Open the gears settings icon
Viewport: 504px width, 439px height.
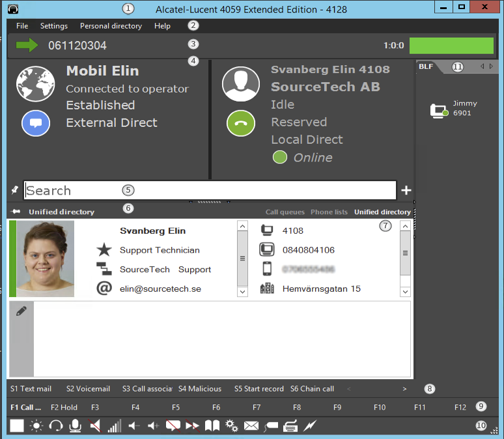point(232,426)
